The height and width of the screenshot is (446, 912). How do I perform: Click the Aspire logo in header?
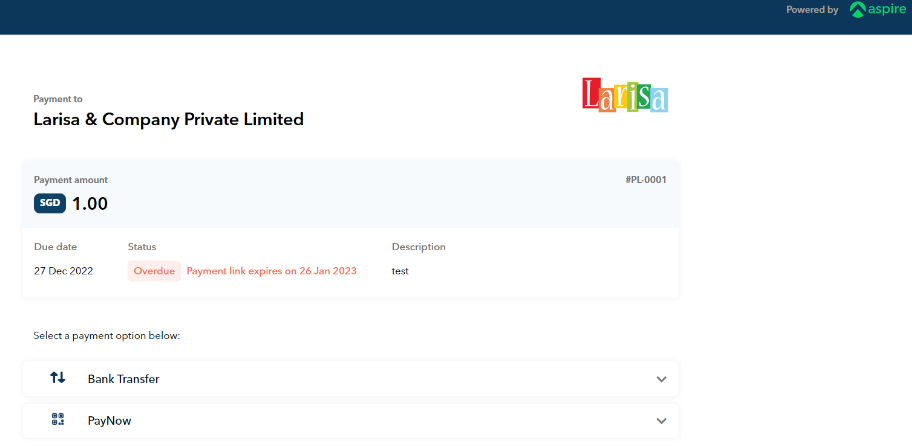coord(877,9)
